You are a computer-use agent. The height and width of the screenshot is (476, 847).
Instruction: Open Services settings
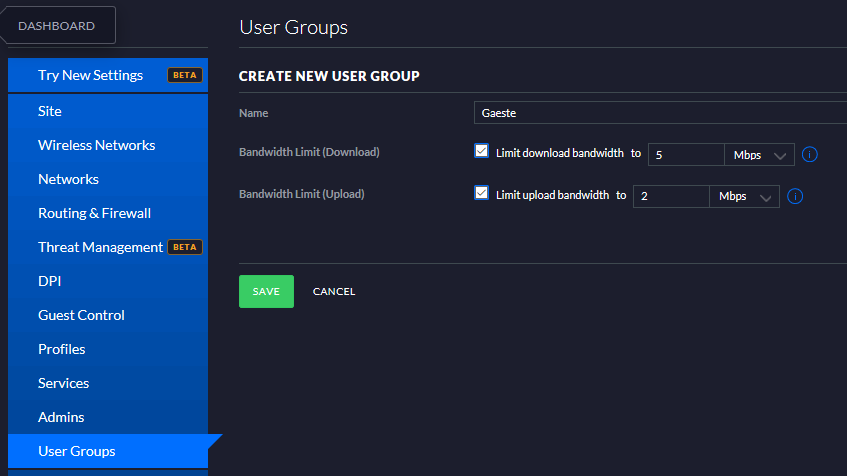tap(108, 384)
